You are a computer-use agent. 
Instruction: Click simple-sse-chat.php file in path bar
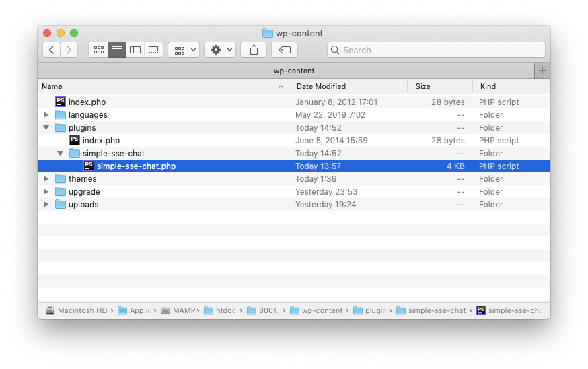509,310
